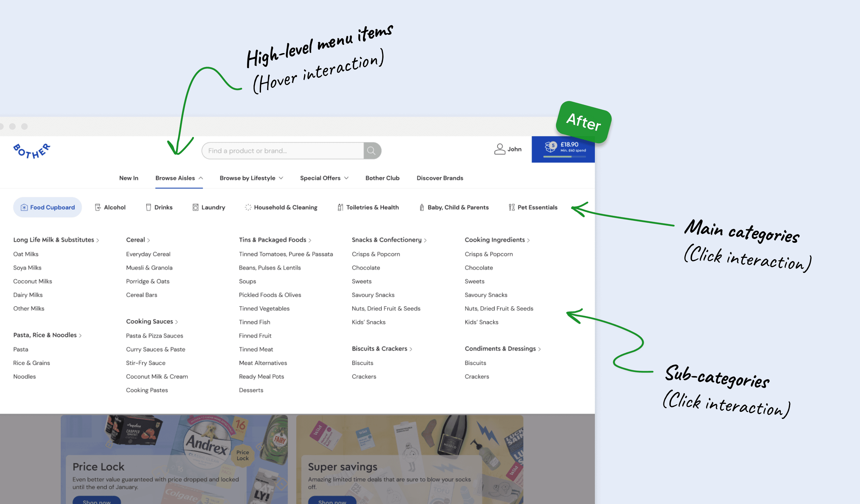Expand the Special Offers chevron

coord(346,178)
